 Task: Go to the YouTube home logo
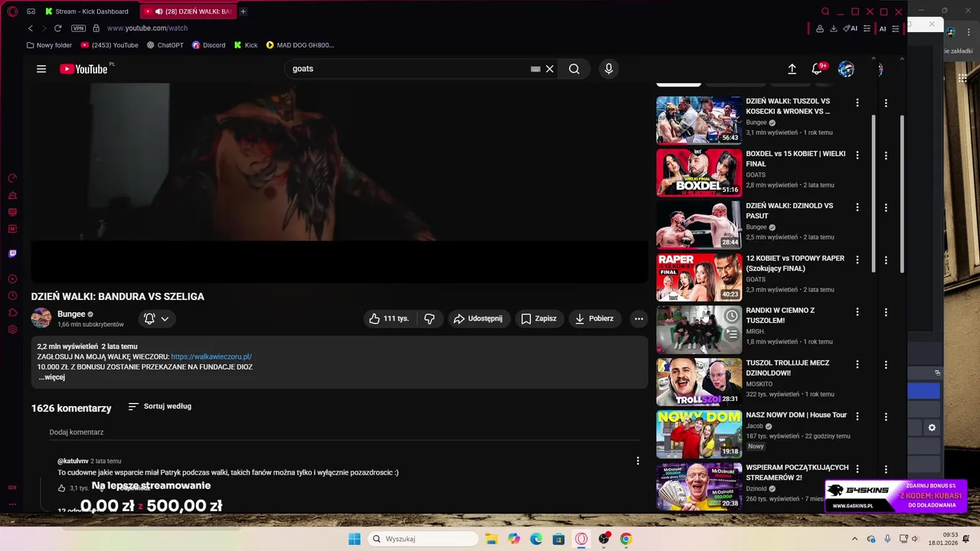(x=83, y=69)
